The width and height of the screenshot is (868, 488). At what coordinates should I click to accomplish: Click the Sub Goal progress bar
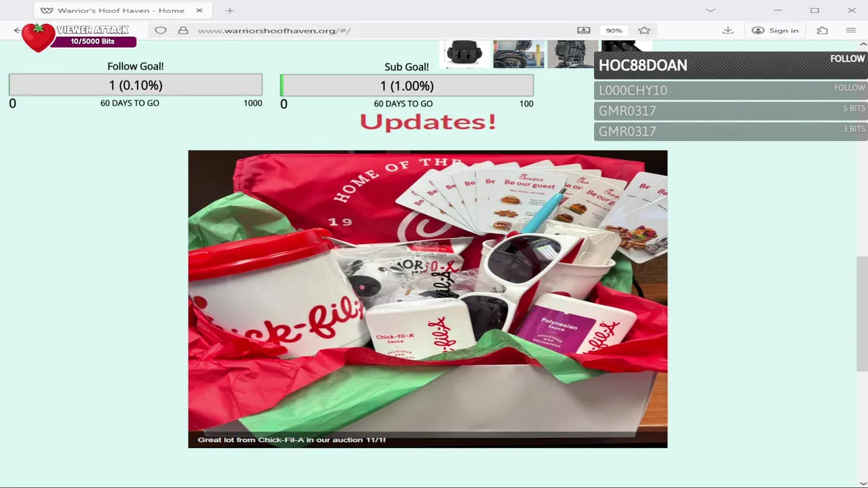[x=407, y=85]
